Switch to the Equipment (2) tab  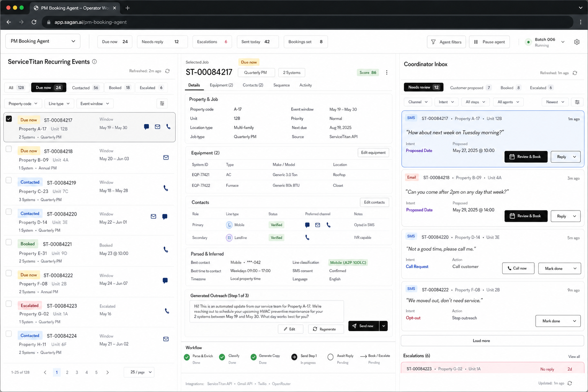(x=221, y=85)
